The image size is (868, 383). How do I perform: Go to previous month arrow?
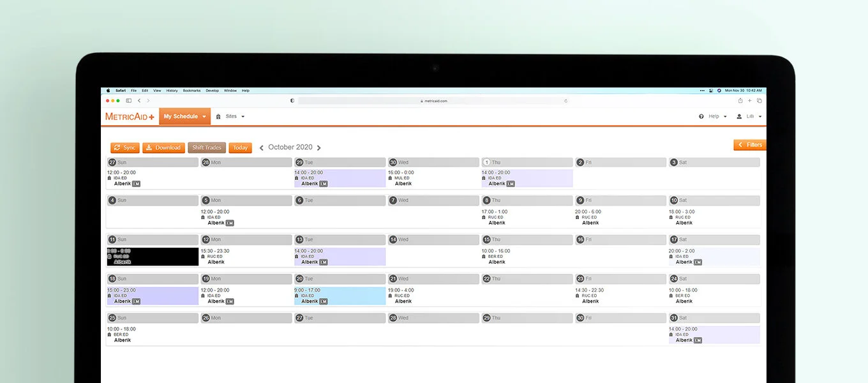coord(262,147)
